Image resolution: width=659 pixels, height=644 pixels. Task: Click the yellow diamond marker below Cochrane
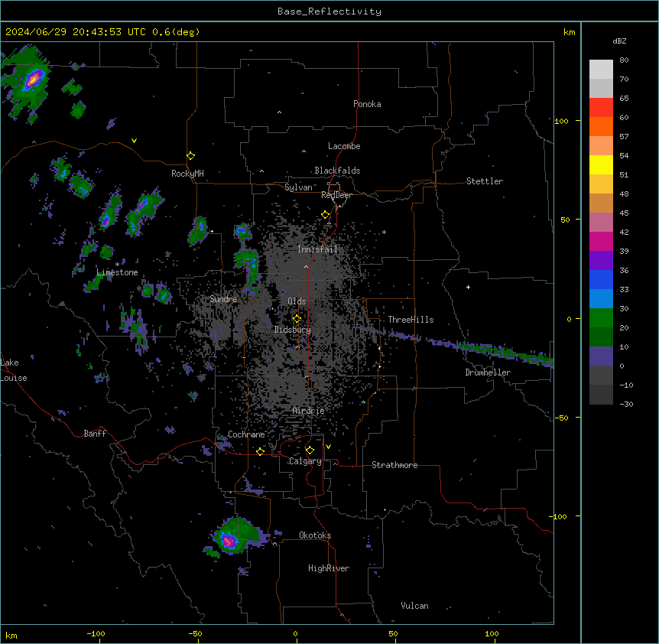(260, 451)
